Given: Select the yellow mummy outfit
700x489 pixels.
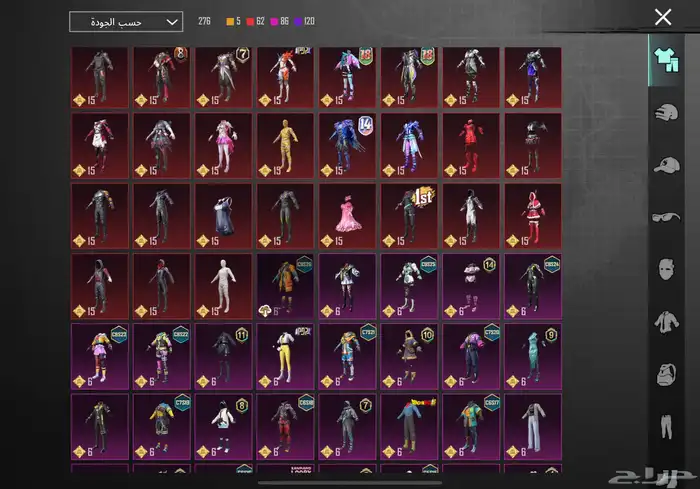Looking at the screenshot, I should [284, 146].
